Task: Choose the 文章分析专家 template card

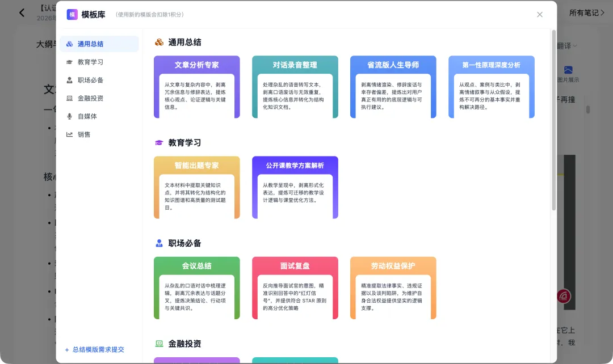Action: (x=196, y=87)
